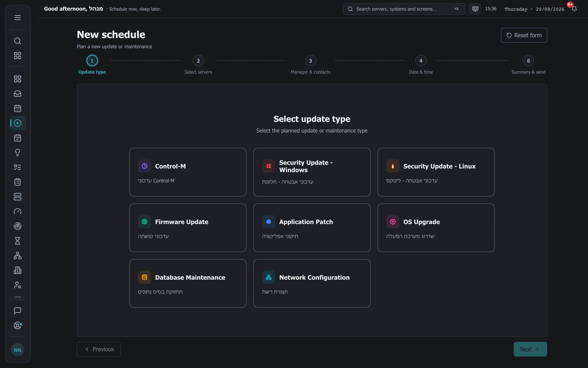Click the Reset form button
Screen dimensions: 588x368
pyautogui.click(x=524, y=35)
